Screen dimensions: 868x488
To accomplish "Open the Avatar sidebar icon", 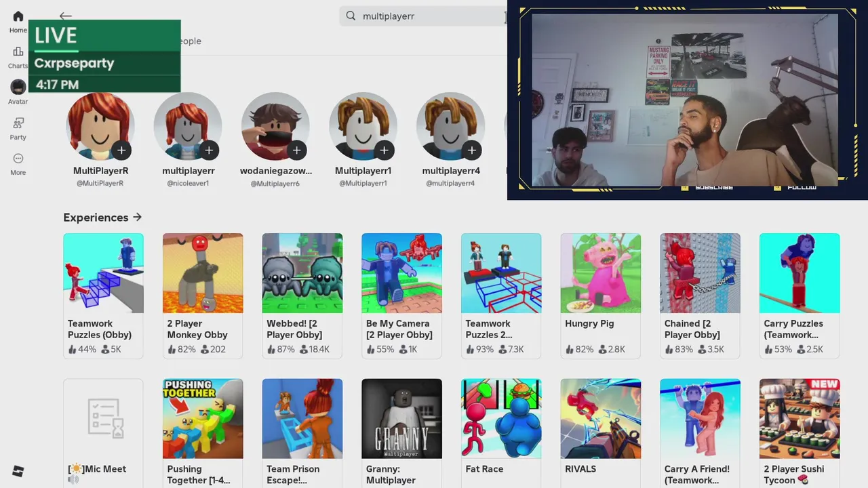I will point(18,87).
